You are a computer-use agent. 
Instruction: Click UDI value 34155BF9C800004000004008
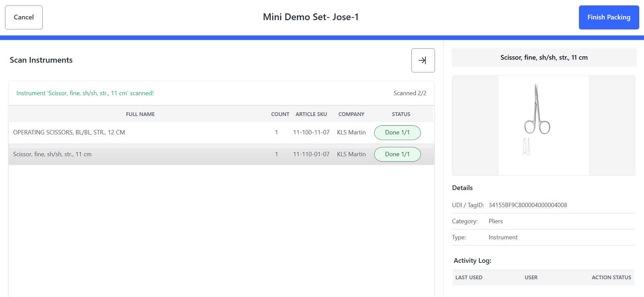pyautogui.click(x=528, y=205)
